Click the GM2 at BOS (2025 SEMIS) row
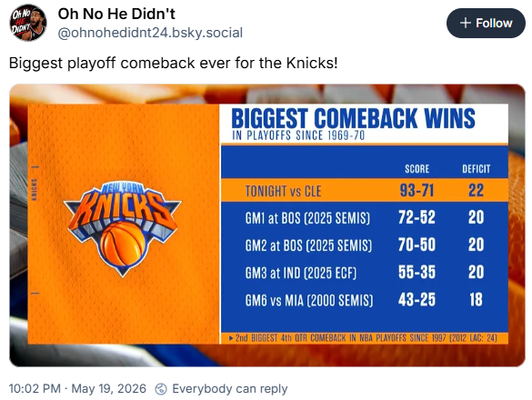This screenshot has width=532, height=400. click(x=365, y=245)
